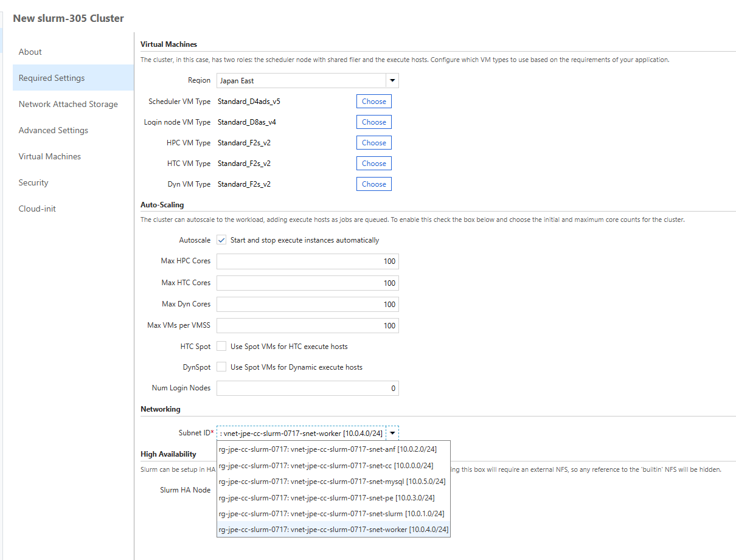The width and height of the screenshot is (736, 560).
Task: Open the Security tab in sidebar
Action: [x=33, y=182]
